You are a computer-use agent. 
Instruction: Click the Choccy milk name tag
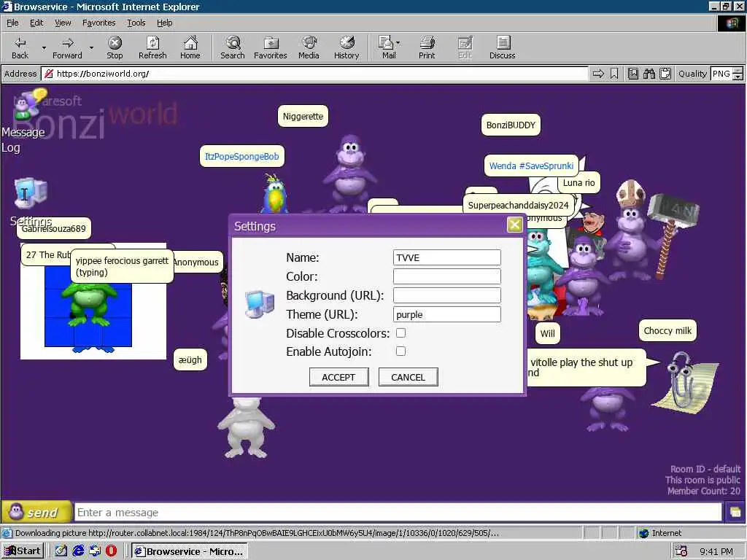[x=667, y=330]
